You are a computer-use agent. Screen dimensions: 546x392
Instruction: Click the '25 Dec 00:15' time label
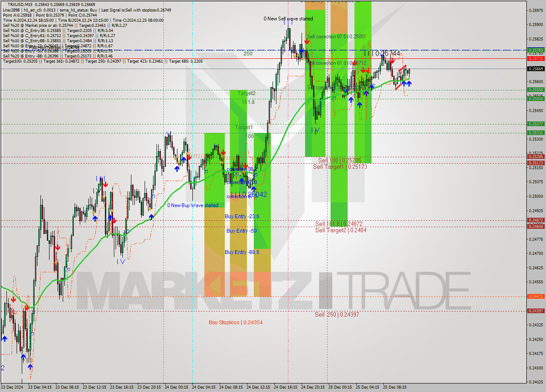coord(340,387)
